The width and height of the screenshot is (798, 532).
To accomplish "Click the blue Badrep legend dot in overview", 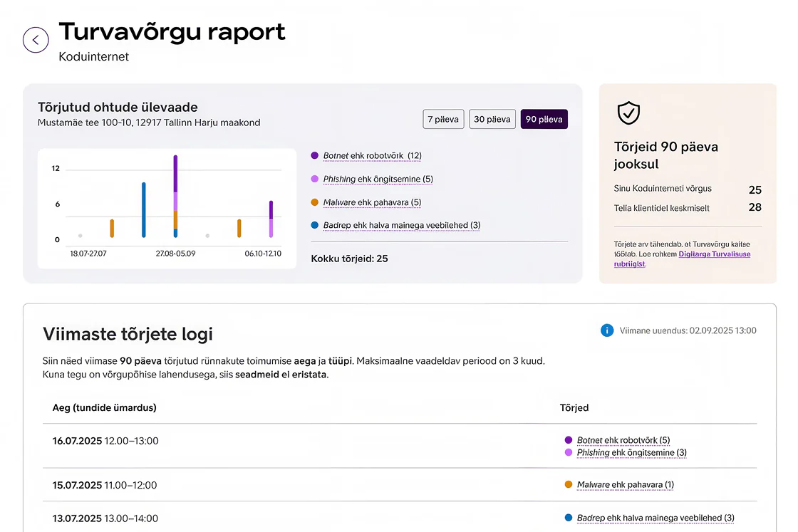I will 314,225.
